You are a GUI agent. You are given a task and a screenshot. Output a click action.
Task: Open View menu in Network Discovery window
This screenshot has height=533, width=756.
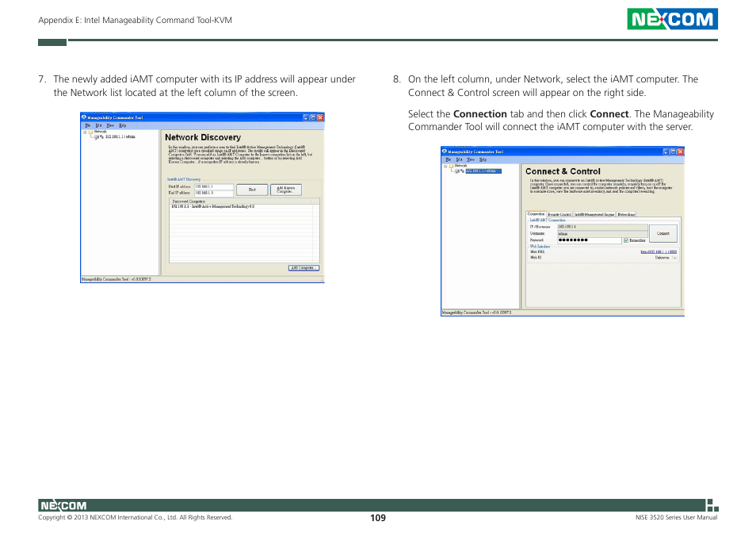110,125
